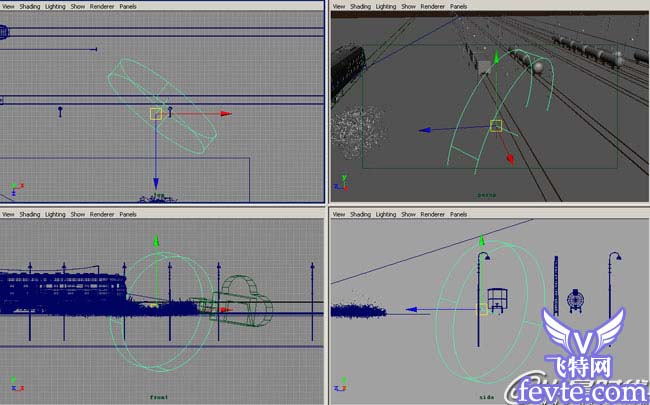Select blue particle cluster in side viewport
650x405 pixels.
pyautogui.click(x=359, y=310)
